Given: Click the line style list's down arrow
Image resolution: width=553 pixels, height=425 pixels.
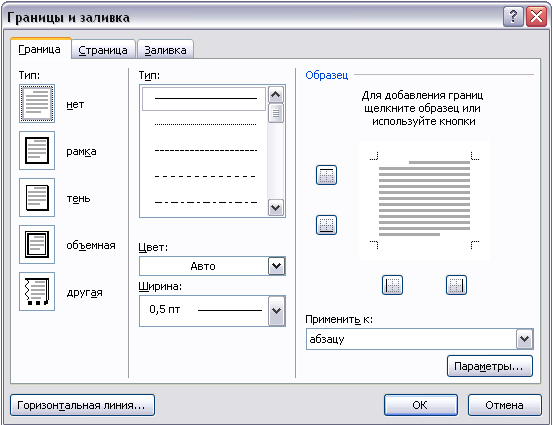Looking at the screenshot, I should click(275, 207).
